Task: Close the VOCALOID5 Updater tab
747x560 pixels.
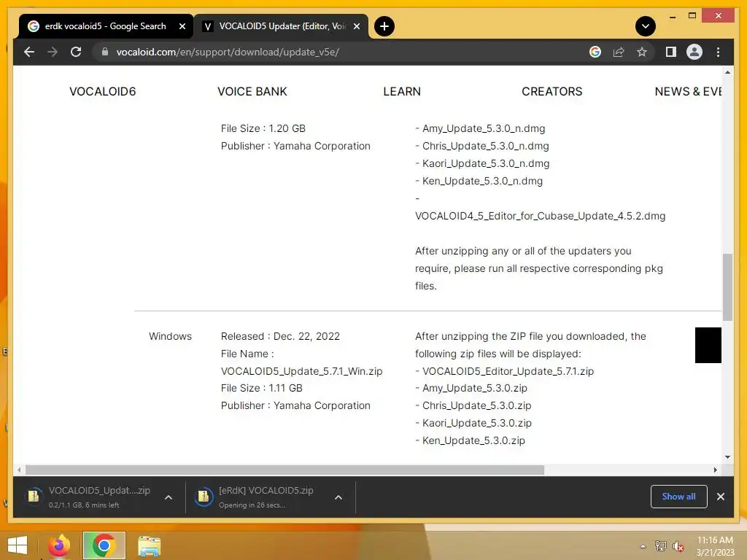Action: pyautogui.click(x=356, y=26)
